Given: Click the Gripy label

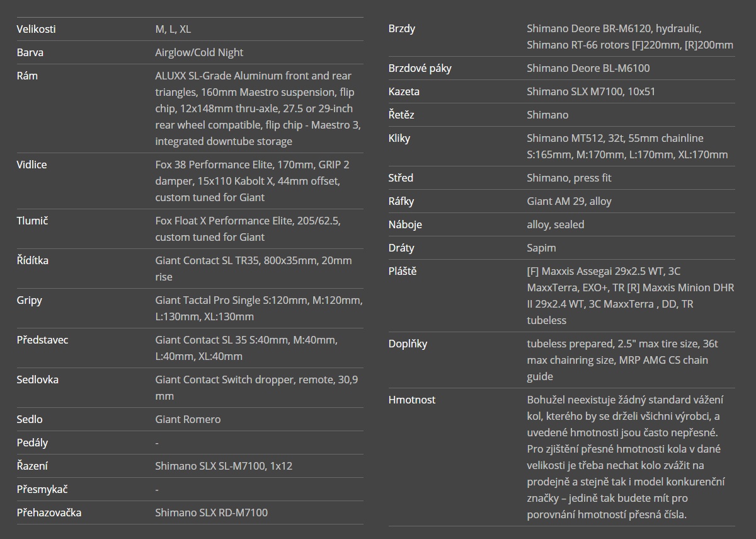Looking at the screenshot, I should [30, 300].
